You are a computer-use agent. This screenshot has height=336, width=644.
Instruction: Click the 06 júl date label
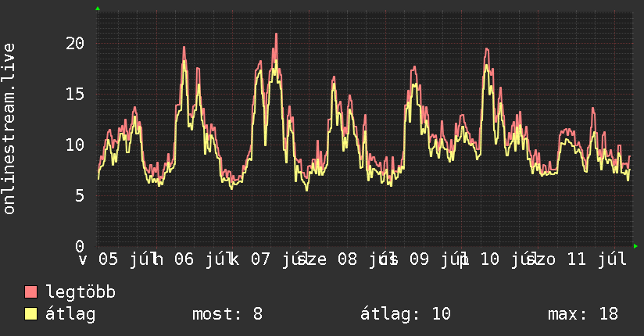(x=203, y=259)
